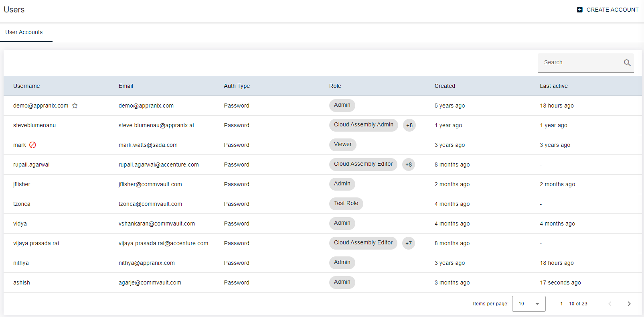644x317 pixels.
Task: Select username mark
Action: (20, 145)
